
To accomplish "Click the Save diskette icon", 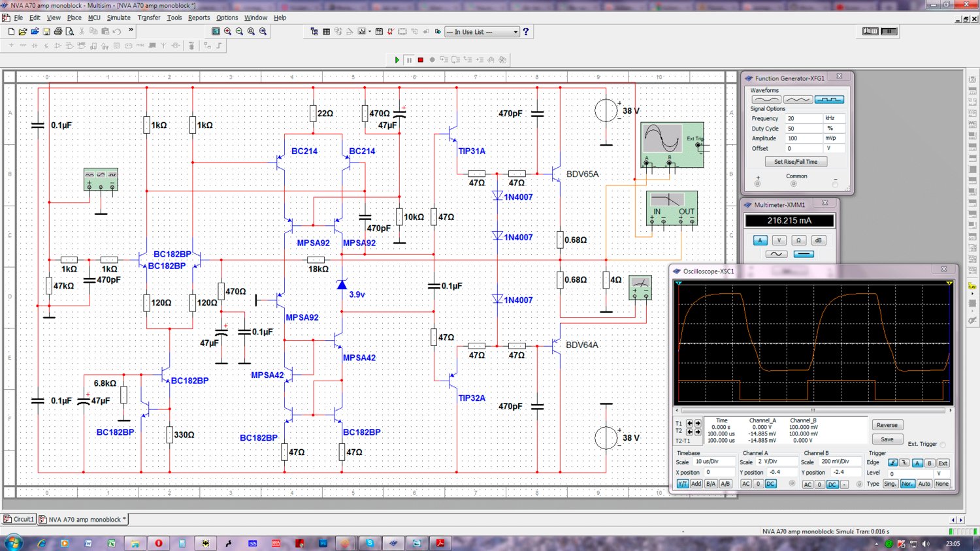I will click(46, 31).
